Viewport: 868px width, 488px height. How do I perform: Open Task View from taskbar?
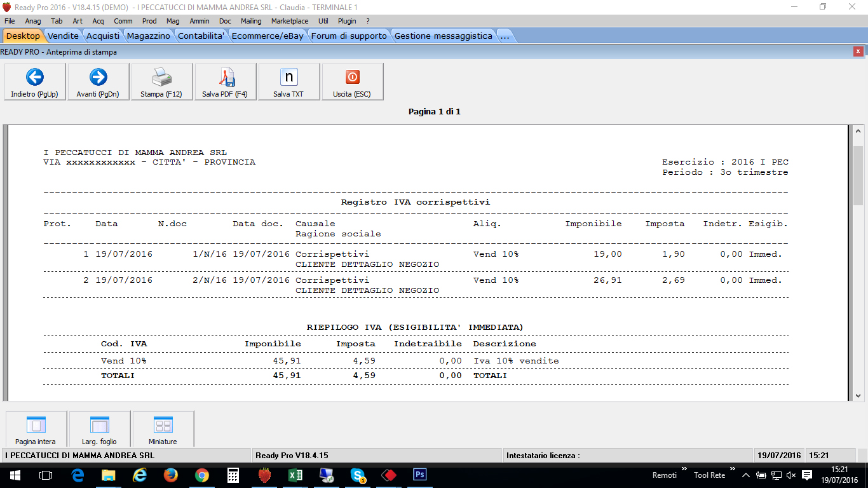46,475
